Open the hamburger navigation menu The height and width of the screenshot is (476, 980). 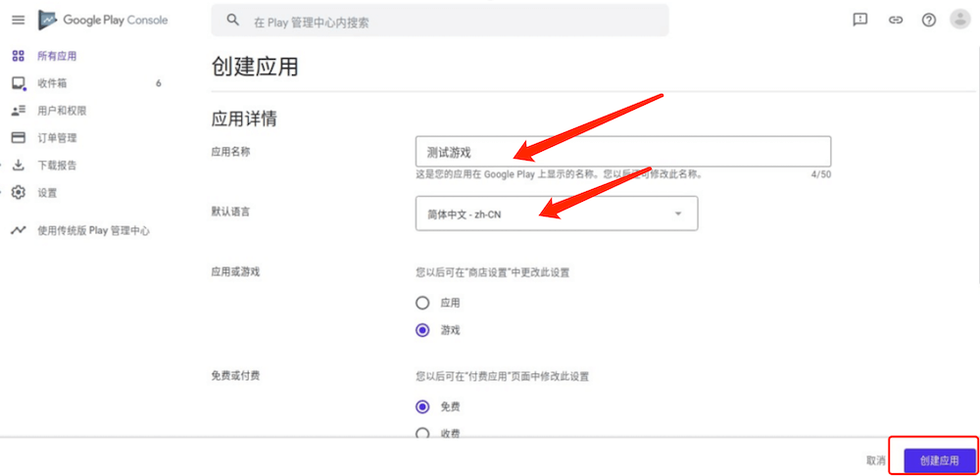pyautogui.click(x=18, y=20)
